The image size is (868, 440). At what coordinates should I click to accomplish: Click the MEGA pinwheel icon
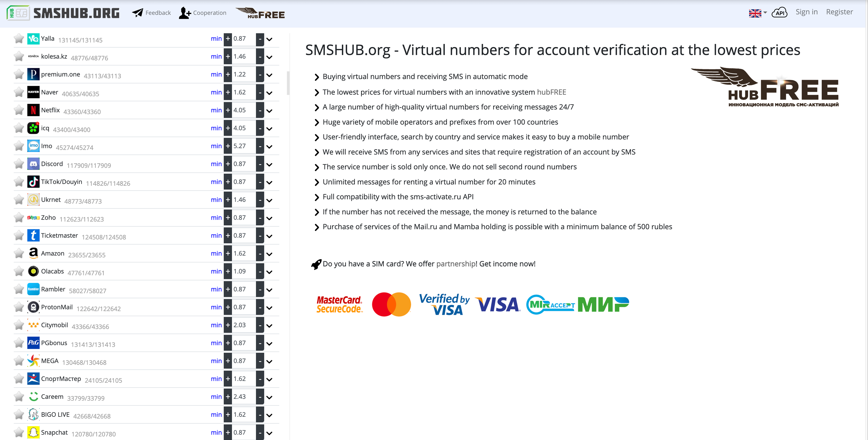pos(33,361)
